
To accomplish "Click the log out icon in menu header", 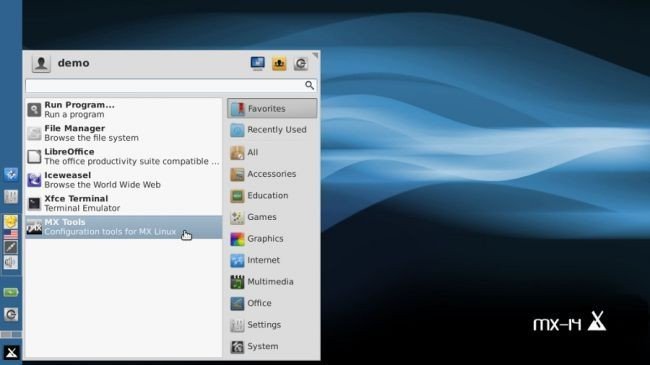I will tap(301, 63).
